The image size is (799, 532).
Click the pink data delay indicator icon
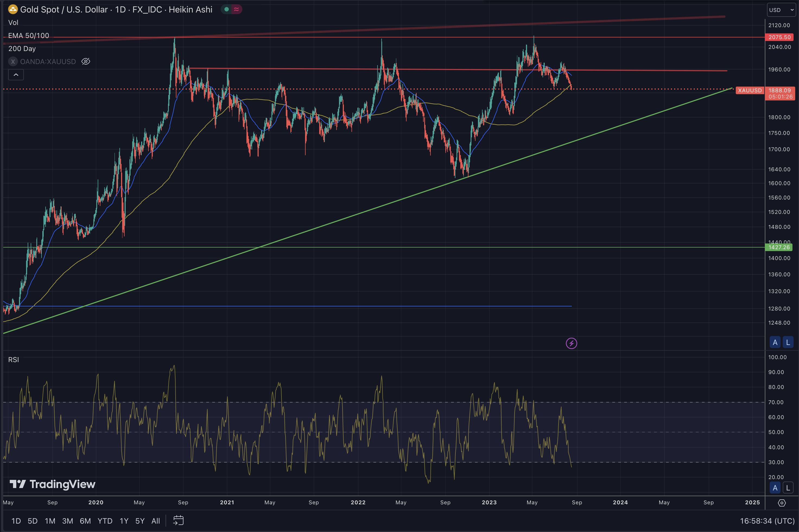(x=236, y=9)
